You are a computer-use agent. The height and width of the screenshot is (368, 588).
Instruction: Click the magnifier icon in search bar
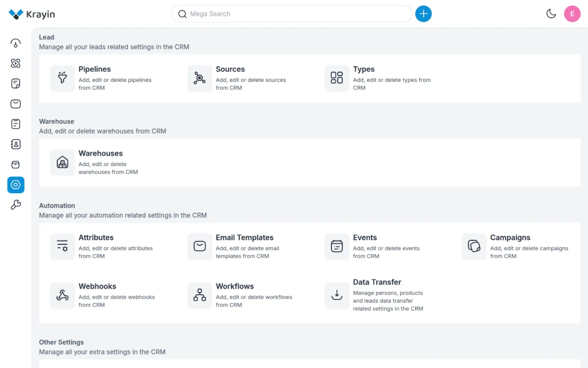point(182,14)
